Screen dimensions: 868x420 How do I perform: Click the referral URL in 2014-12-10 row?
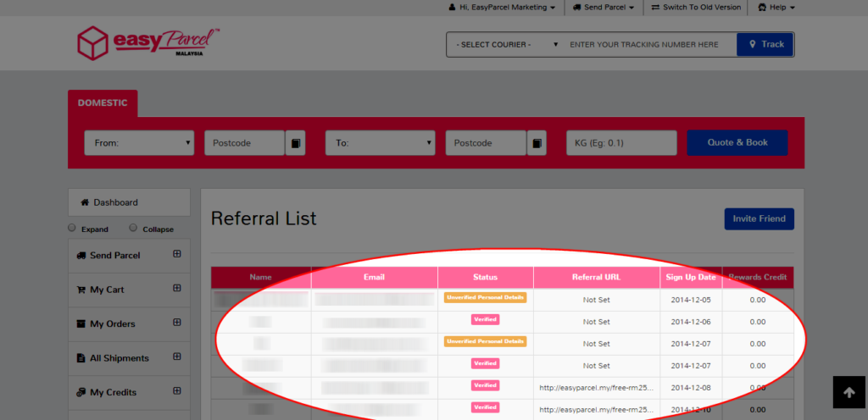click(x=596, y=410)
